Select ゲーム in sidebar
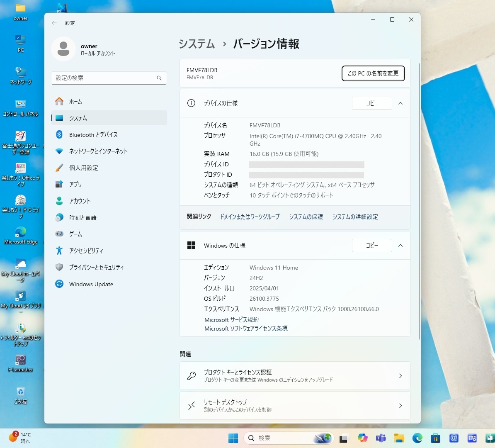495x448 pixels. pos(109,234)
